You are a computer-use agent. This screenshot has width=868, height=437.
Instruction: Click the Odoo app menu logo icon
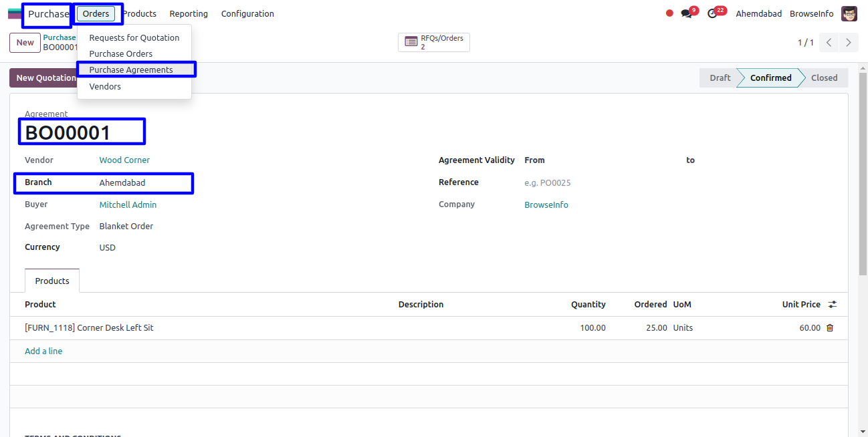click(x=14, y=13)
